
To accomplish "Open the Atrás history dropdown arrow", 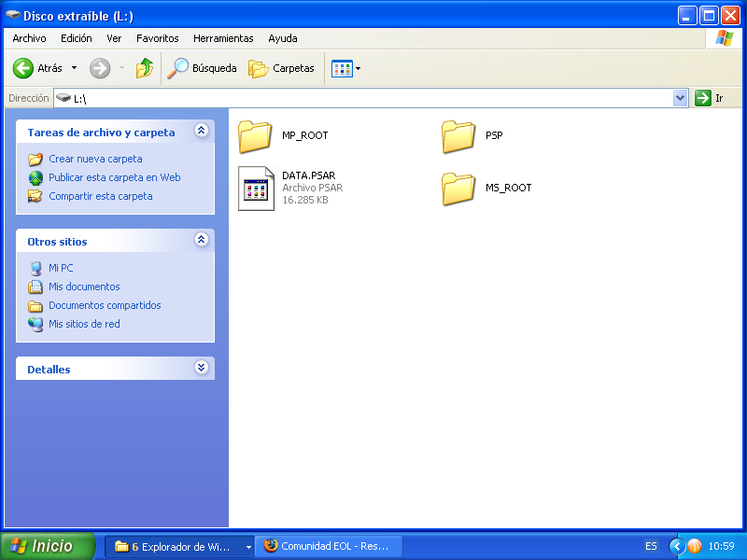I will (75, 68).
